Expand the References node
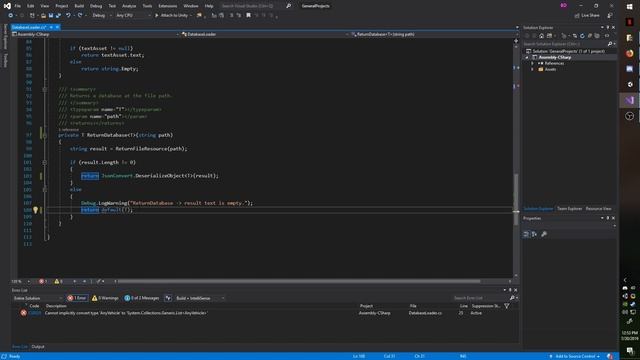The width and height of the screenshot is (640, 360). 532,64
